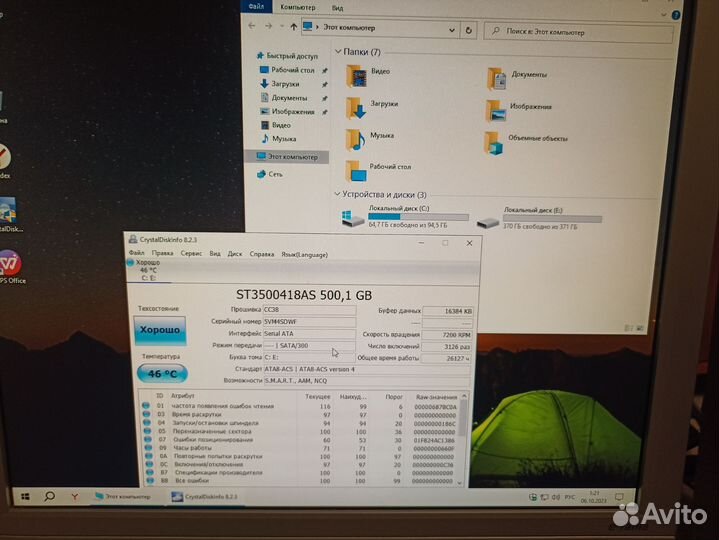Open Сервис menu in CrystalDiskInfo
The height and width of the screenshot is (540, 719).
click(x=191, y=253)
